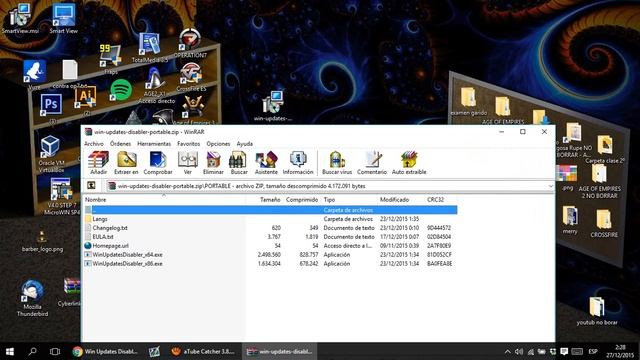640x360 pixels.
Task: Click the Ver toolbar icon
Action: tap(187, 162)
